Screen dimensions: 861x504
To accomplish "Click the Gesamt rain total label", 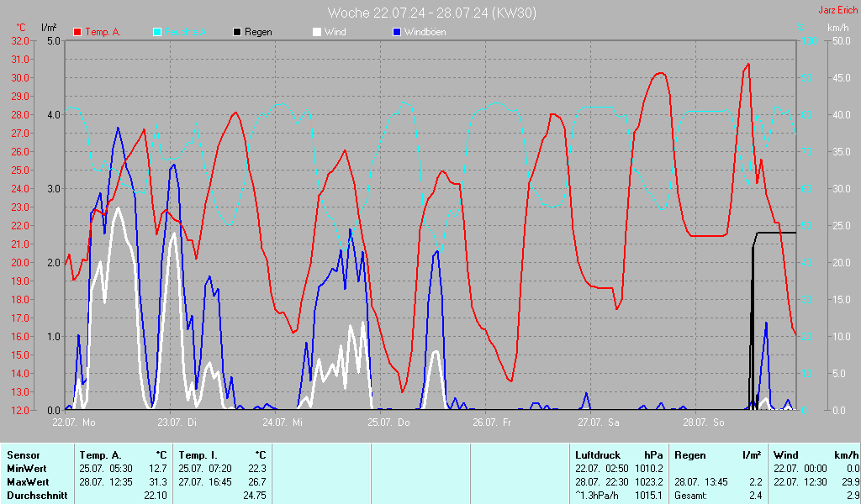I will coord(690,496).
